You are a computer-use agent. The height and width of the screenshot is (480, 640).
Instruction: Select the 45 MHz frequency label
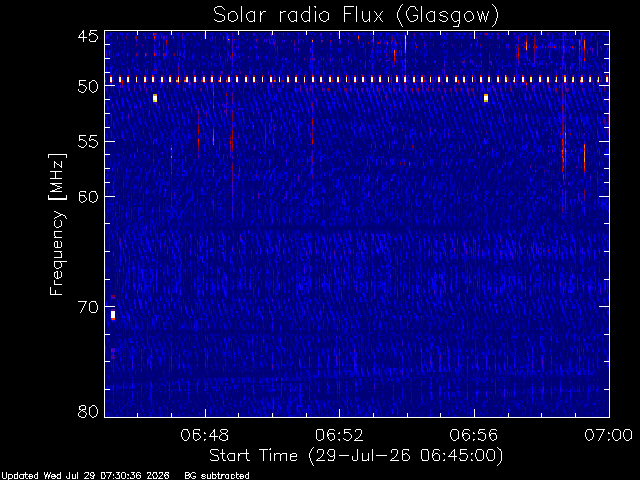click(88, 36)
